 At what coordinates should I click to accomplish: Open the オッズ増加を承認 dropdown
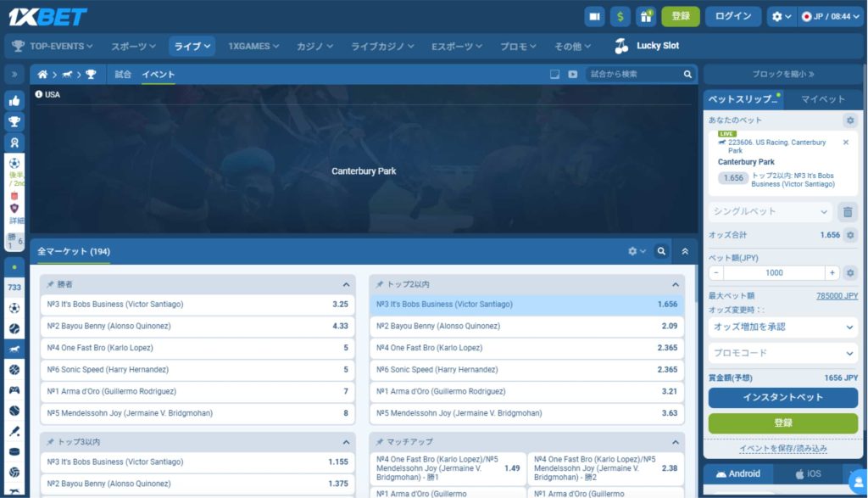[782, 327]
